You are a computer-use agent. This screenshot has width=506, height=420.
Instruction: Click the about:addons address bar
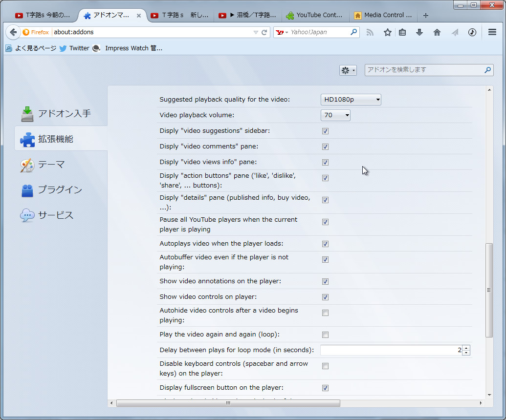[x=152, y=32]
